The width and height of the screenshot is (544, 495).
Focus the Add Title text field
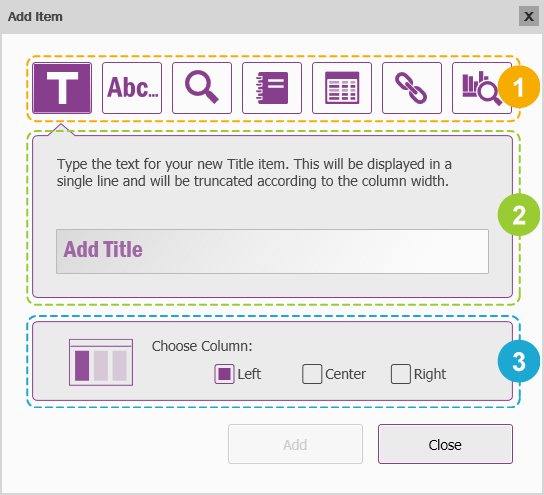pos(272,251)
